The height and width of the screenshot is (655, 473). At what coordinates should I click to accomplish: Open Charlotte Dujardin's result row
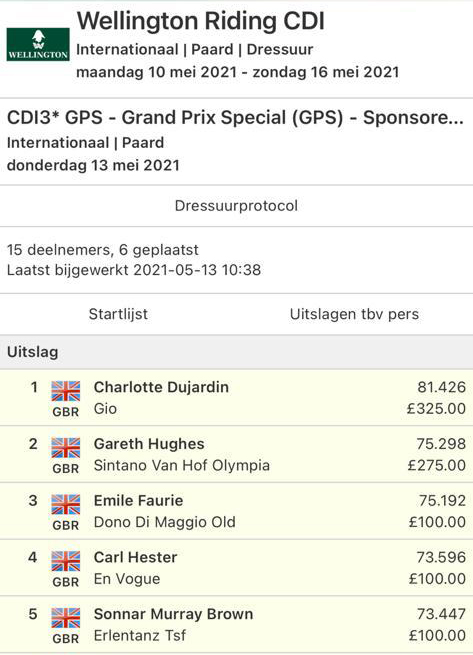point(236,398)
